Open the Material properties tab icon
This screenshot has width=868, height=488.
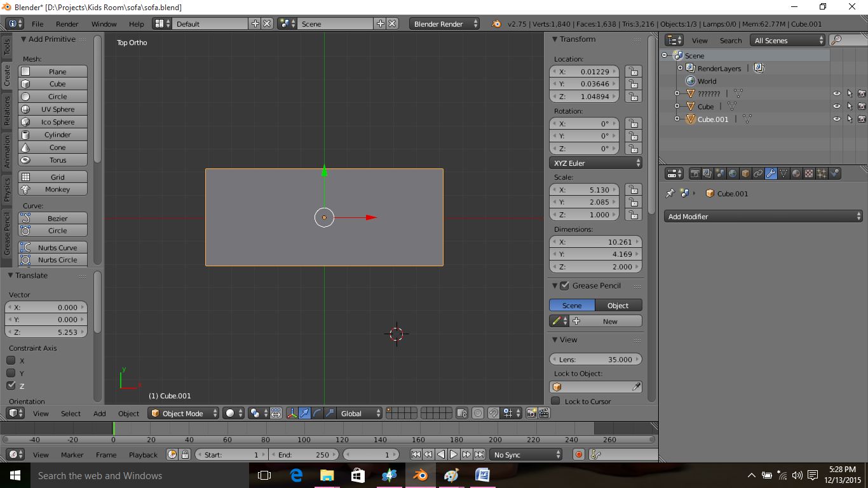pyautogui.click(x=796, y=173)
